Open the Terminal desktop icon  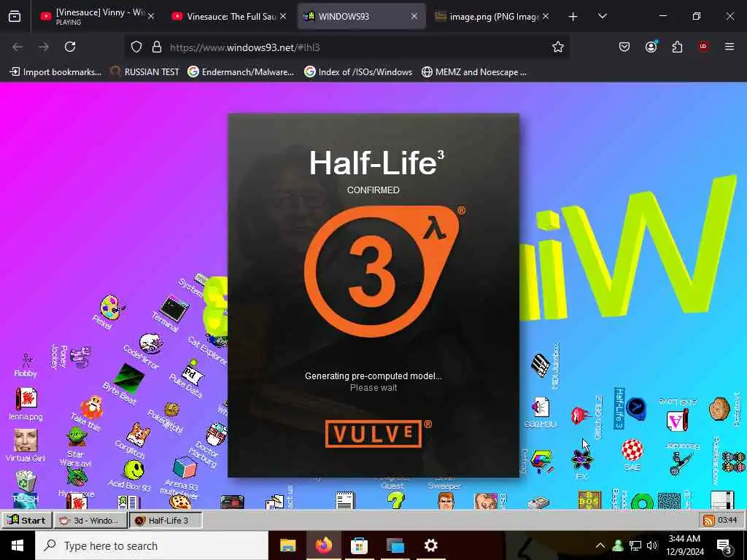[174, 308]
